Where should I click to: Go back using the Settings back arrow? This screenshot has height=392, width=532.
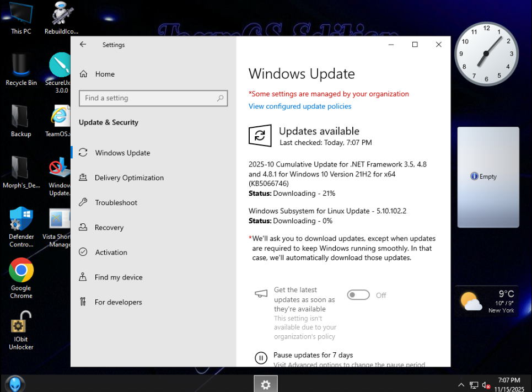click(83, 45)
